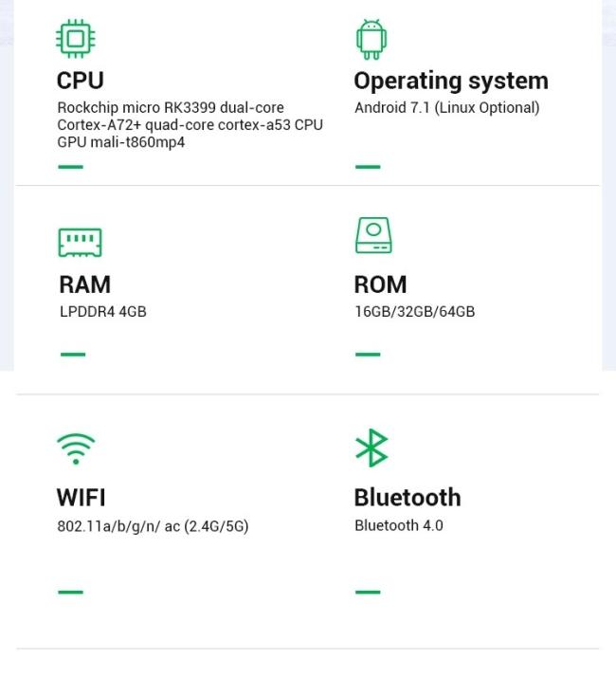Click the Bluetooth symbol icon
The image size is (616, 677).
tap(371, 448)
